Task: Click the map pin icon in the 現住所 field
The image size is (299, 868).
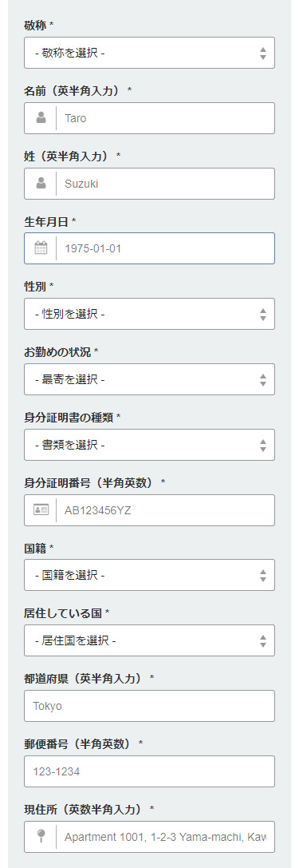Action: tap(41, 836)
